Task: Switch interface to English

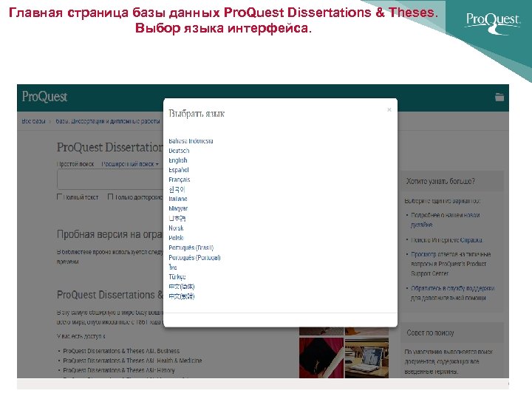Action: (x=178, y=160)
